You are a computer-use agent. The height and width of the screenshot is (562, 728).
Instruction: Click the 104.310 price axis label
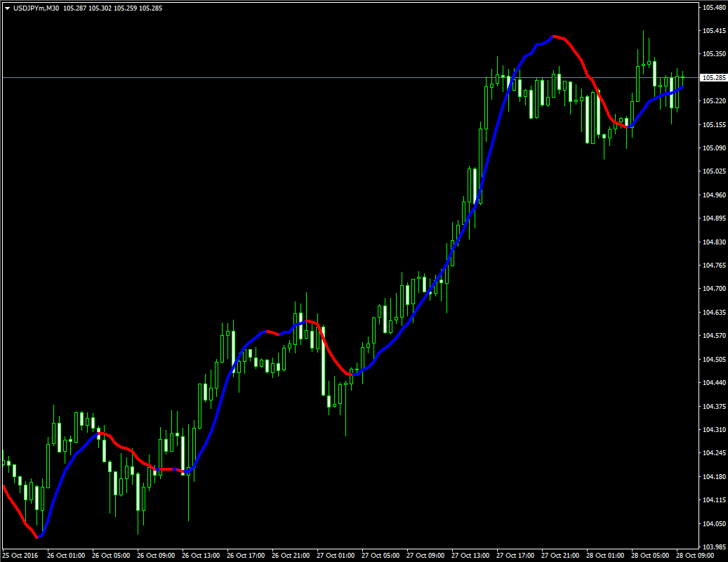714,430
